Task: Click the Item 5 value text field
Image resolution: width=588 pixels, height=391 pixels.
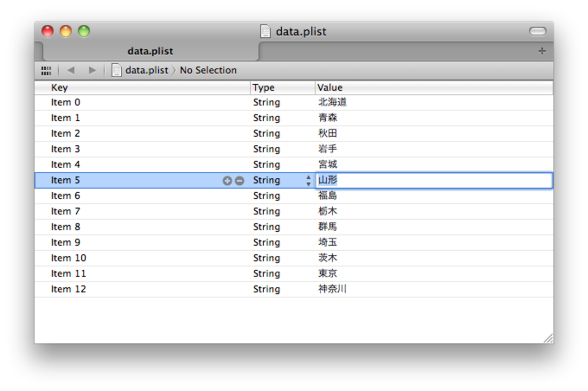Action: (x=433, y=180)
